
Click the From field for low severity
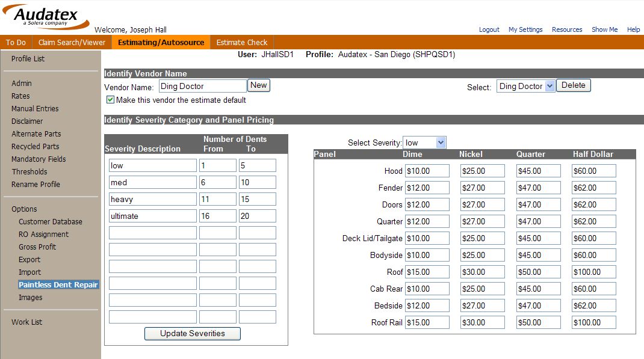click(x=218, y=165)
